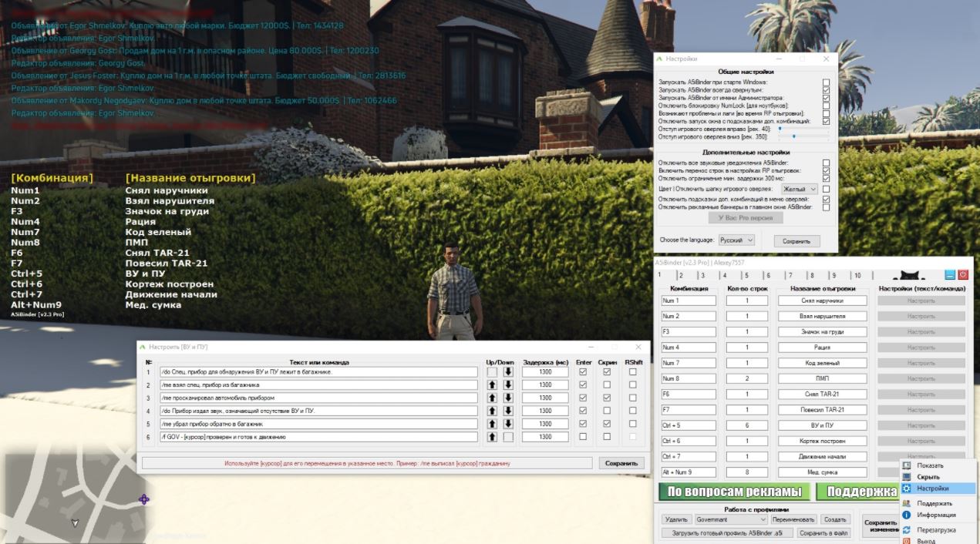
Task: Click Настроить button for the Num 1 row
Action: point(921,301)
